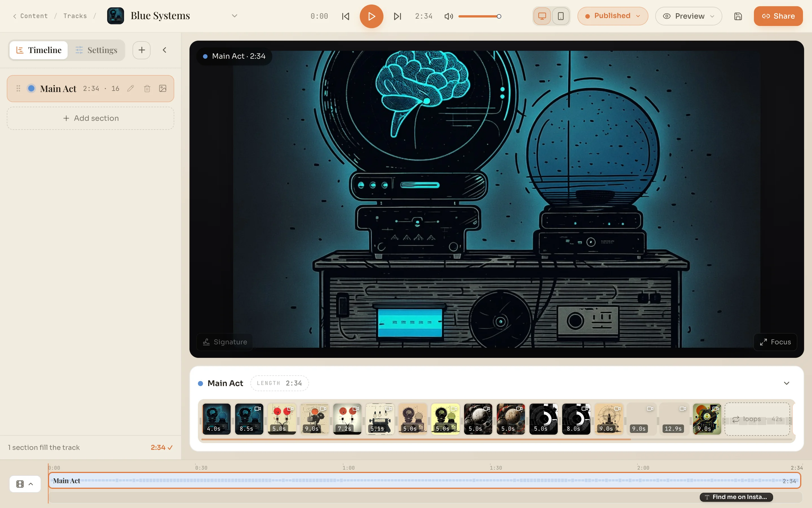This screenshot has width=812, height=508.
Task: Grab the Main Act drag handle
Action: 18,88
